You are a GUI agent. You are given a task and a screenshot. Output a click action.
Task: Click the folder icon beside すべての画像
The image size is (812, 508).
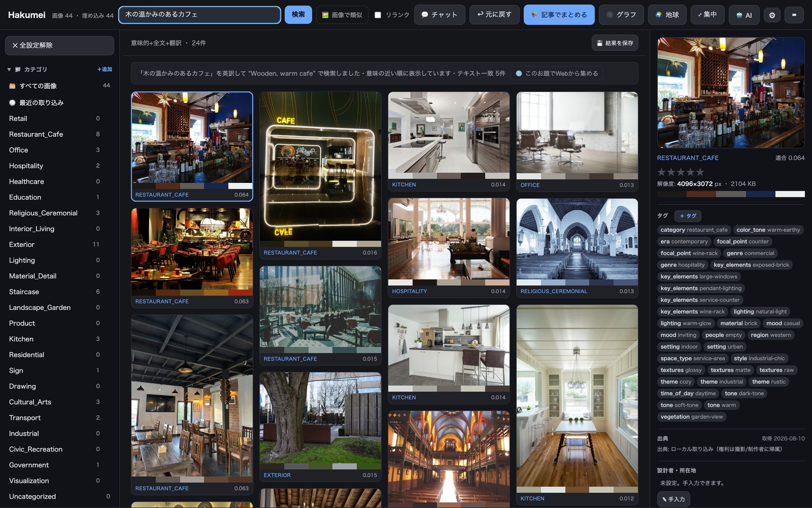[13, 86]
